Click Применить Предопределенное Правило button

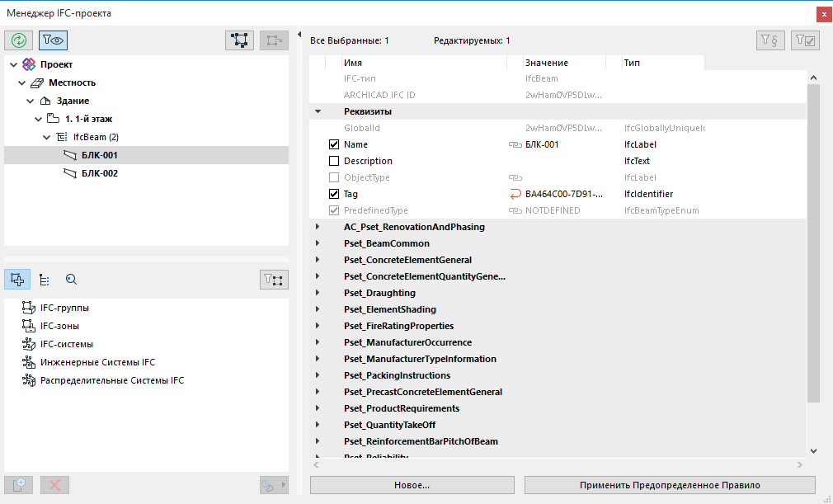point(669,485)
